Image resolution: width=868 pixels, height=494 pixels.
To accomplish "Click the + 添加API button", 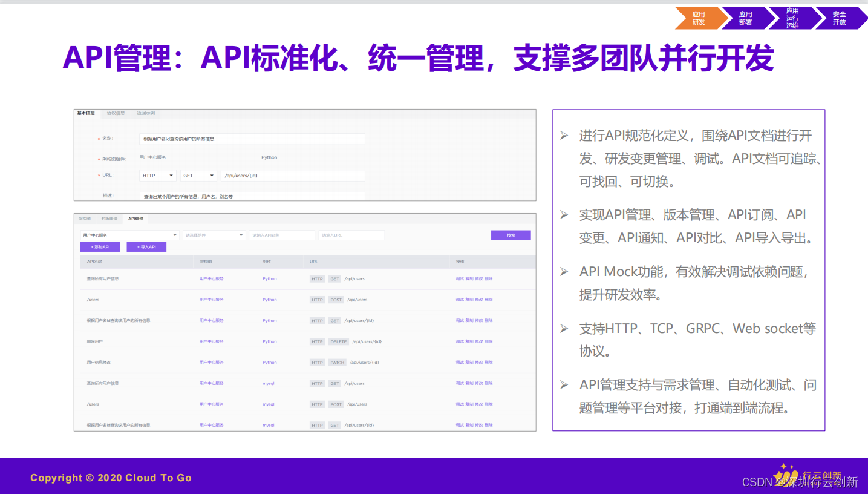I will (x=100, y=247).
